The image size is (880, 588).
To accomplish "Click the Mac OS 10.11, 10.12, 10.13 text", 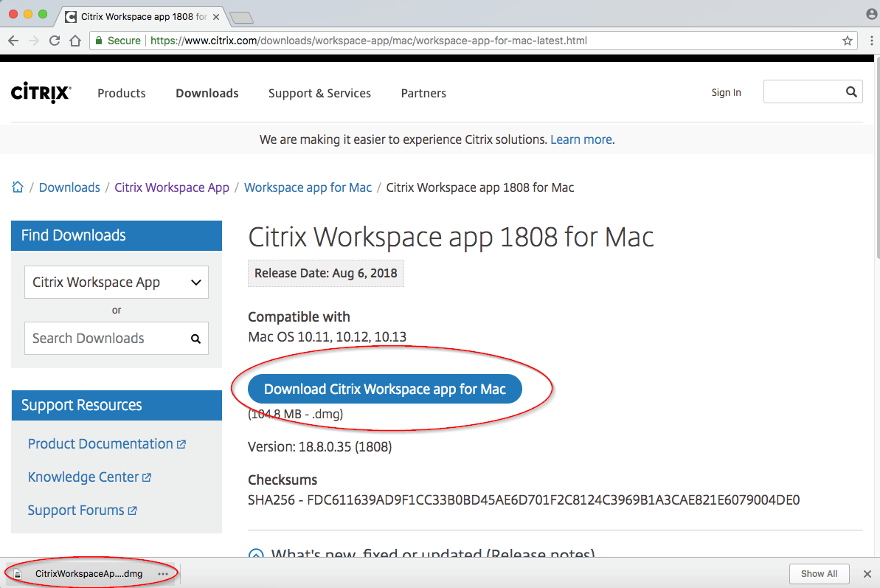I will (328, 336).
